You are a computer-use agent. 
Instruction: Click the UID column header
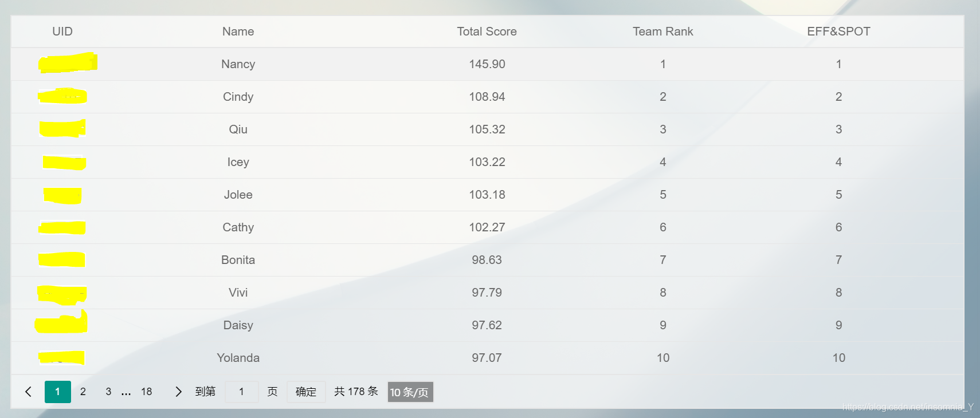point(62,31)
